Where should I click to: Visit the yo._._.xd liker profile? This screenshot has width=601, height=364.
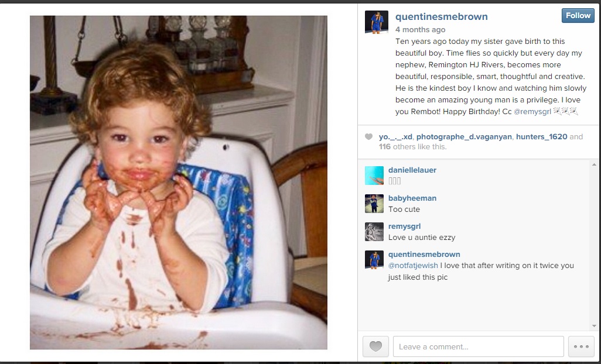[x=395, y=136]
